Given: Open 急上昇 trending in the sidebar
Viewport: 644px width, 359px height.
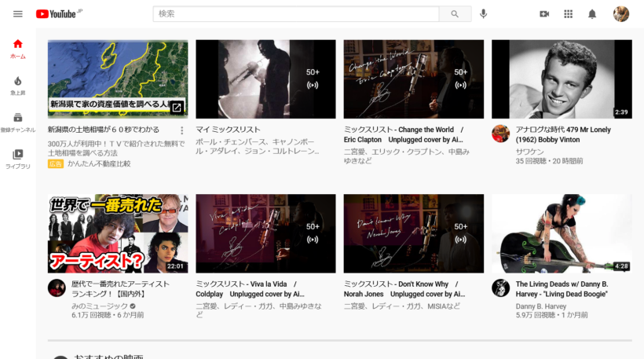Looking at the screenshot, I should point(17,85).
